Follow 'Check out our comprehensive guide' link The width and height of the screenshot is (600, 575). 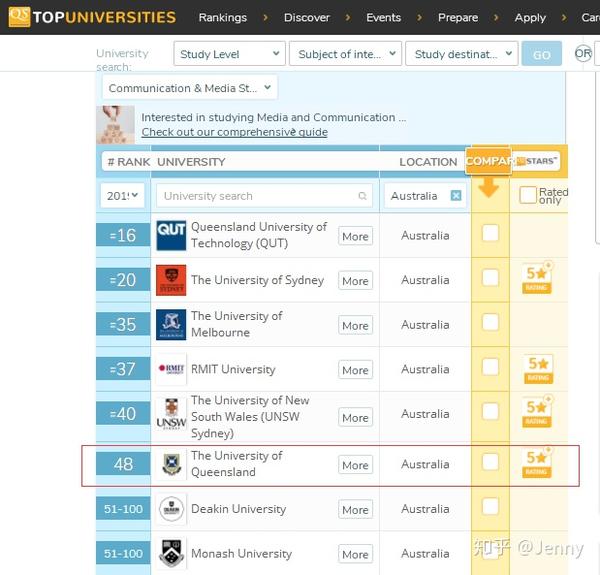click(235, 132)
